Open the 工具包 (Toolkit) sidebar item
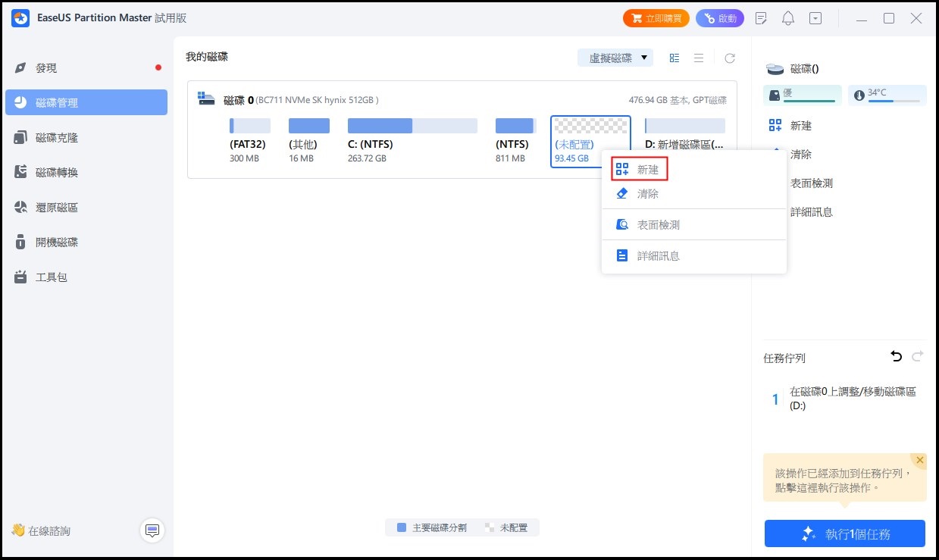Image resolution: width=939 pixels, height=560 pixels. point(52,277)
